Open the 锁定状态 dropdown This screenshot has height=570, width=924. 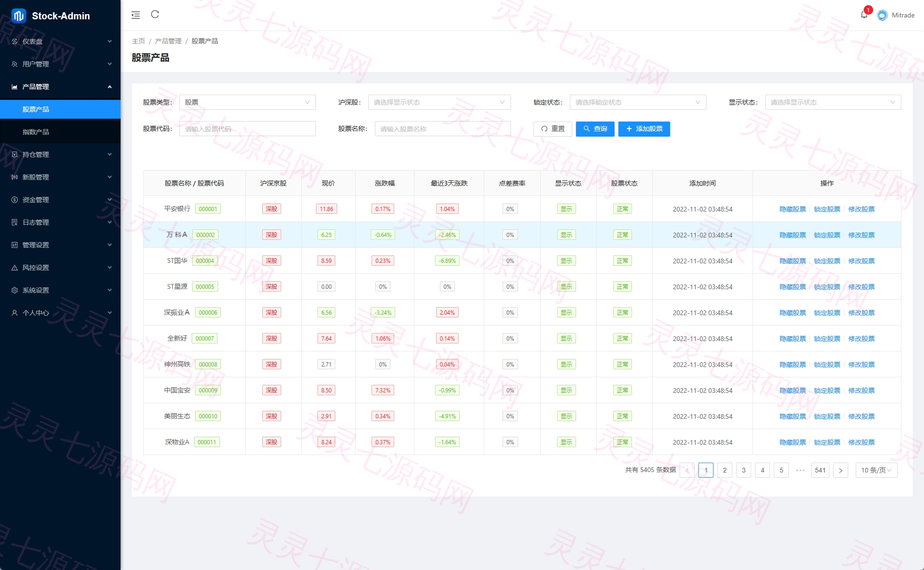click(x=638, y=102)
